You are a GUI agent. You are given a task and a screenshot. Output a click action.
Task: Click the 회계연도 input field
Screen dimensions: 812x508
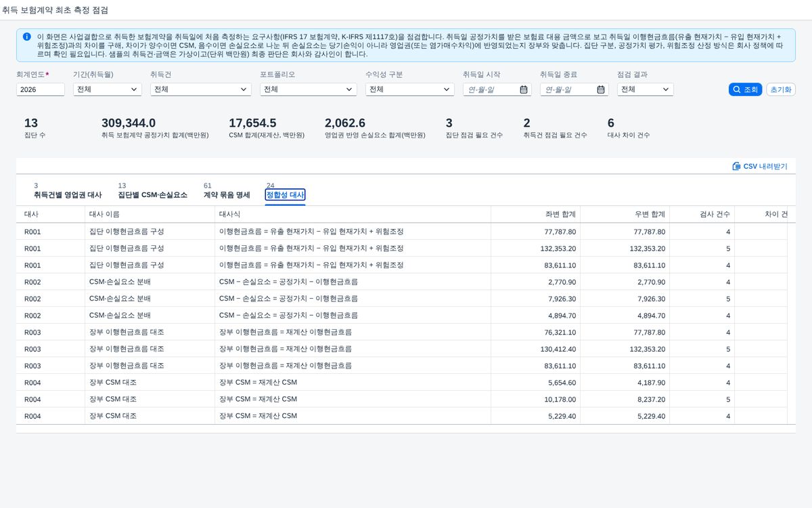pyautogui.click(x=41, y=89)
